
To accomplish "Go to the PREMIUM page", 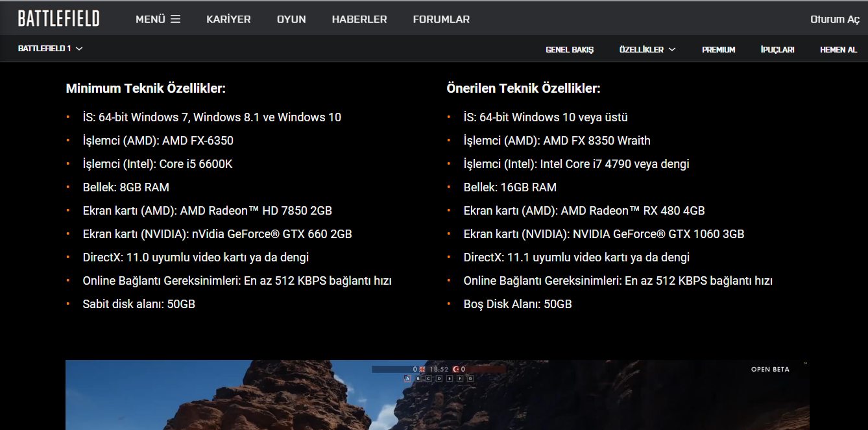I will tap(718, 49).
